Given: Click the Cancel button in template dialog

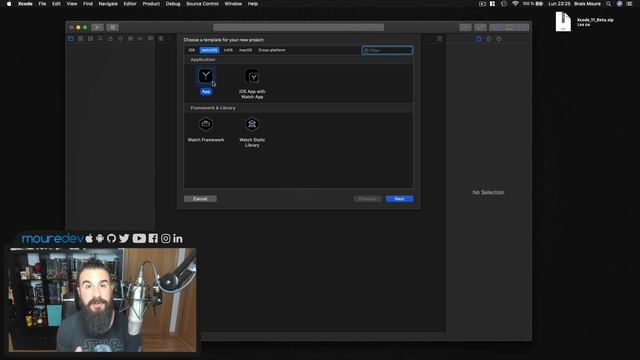Looking at the screenshot, I should tap(200, 199).
